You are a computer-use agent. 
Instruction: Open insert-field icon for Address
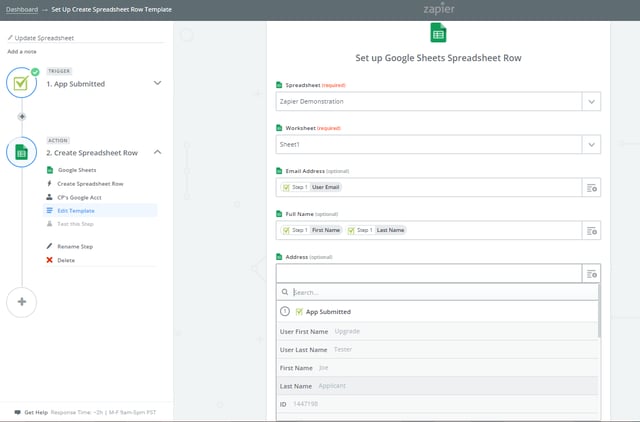[x=591, y=274]
